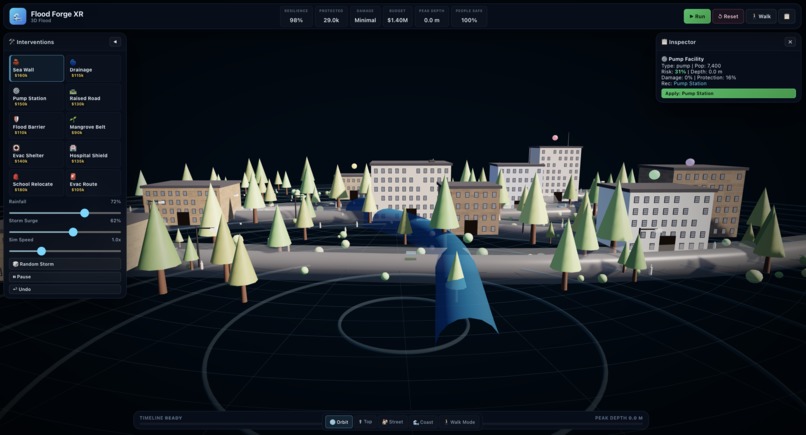Adjust the Rainfall slider
Screen dimensions: 806x435
pyautogui.click(x=65, y=213)
